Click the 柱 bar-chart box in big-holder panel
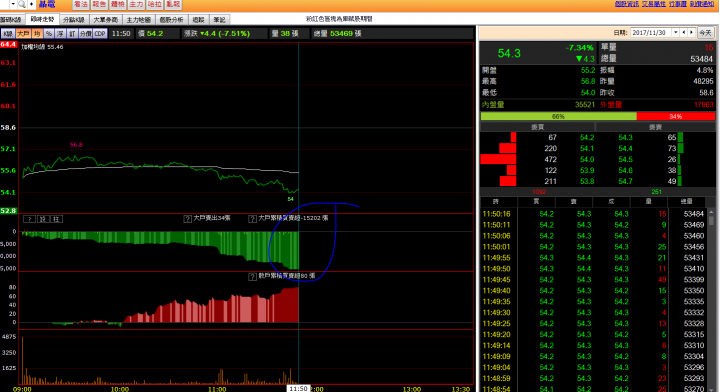 pyautogui.click(x=56, y=219)
